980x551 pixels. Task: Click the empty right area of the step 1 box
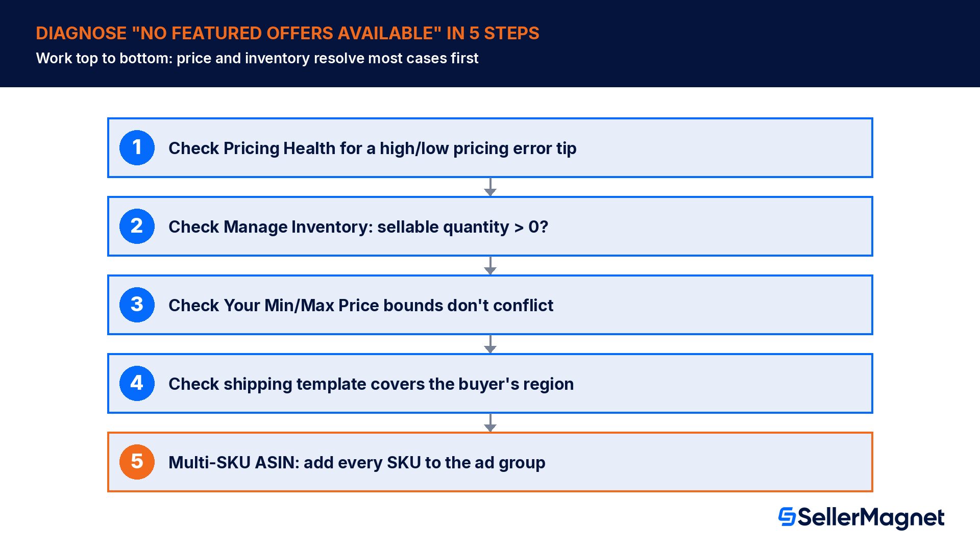coord(725,148)
